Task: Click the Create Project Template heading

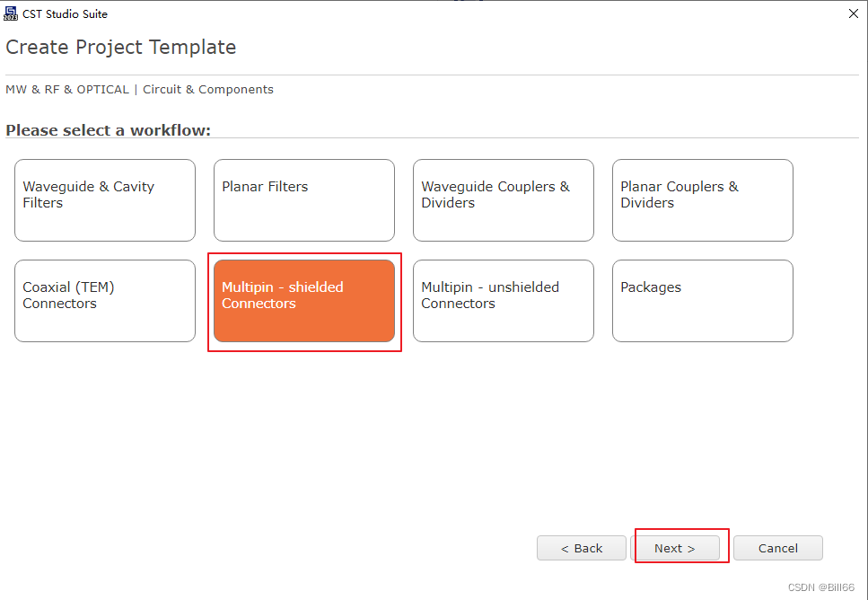Action: (x=120, y=47)
